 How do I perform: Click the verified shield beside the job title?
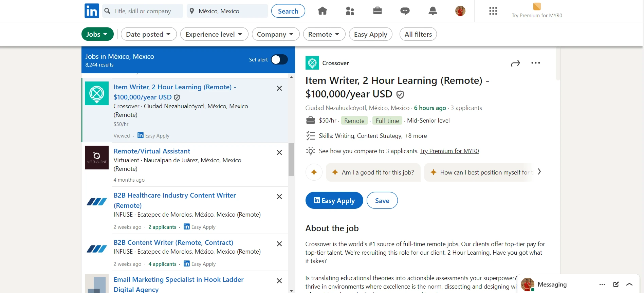click(x=400, y=94)
